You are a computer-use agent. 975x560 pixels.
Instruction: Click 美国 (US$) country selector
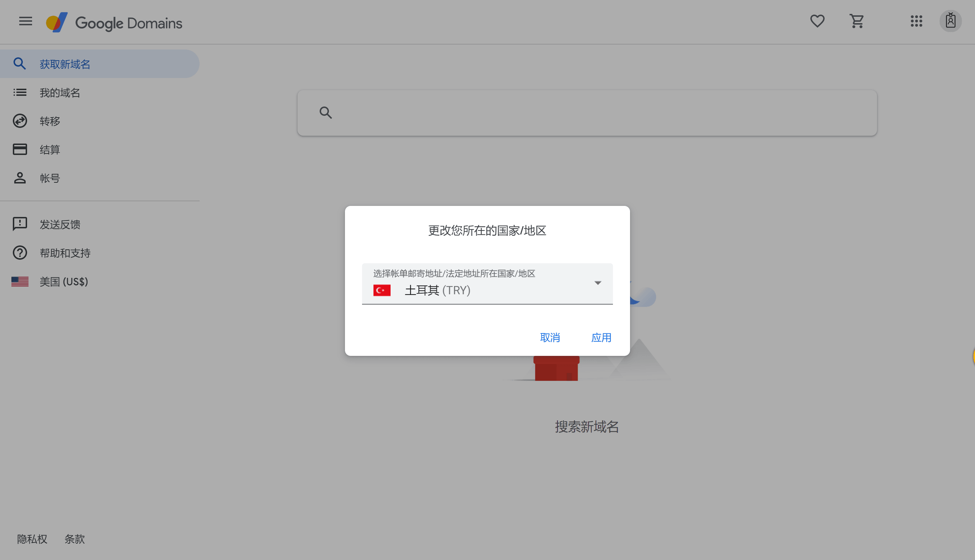tap(100, 281)
